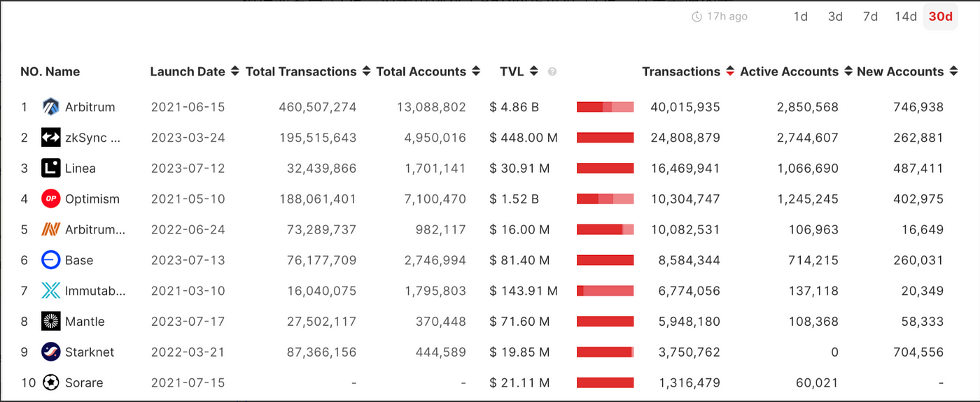This screenshot has width=980, height=402.
Task: Sort by New Accounts column
Action: coord(906,71)
